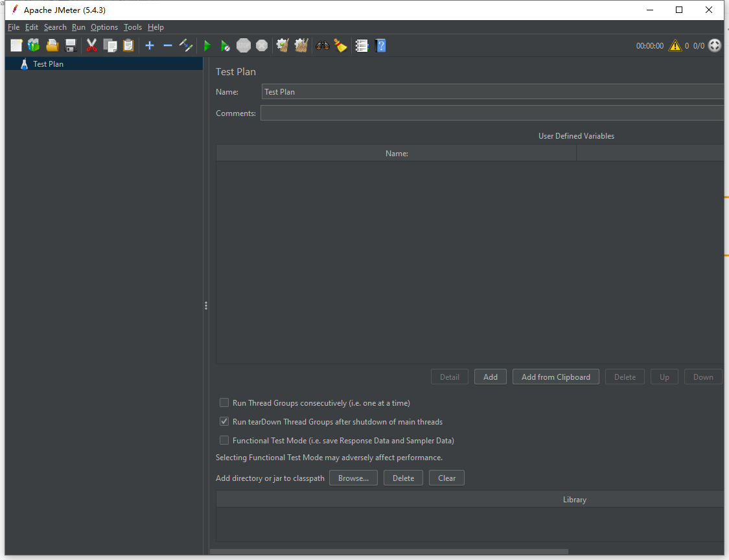Open the Options menu
Screen dimensions: 729x560
coord(104,27)
